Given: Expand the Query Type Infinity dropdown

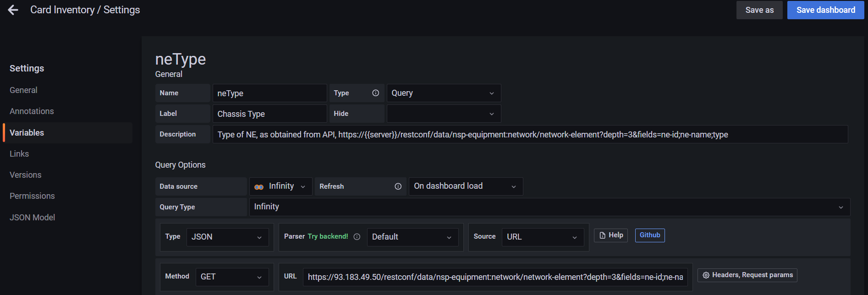Looking at the screenshot, I should click(x=549, y=207).
